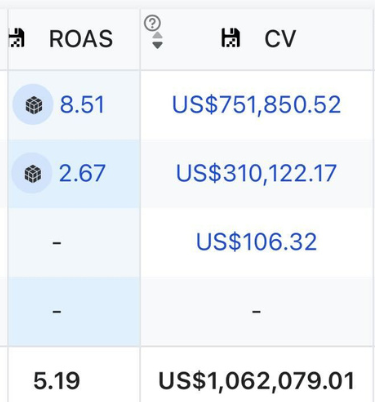The image size is (375, 402).
Task: Open the 8.51 ROAS value link
Action: pyautogui.click(x=82, y=105)
